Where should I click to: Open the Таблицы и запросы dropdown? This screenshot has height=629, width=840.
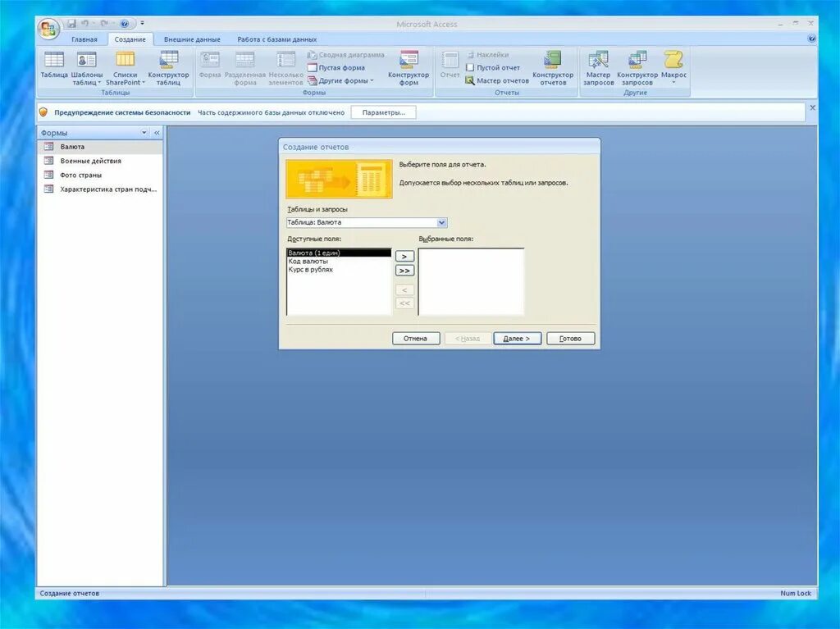pyautogui.click(x=441, y=222)
